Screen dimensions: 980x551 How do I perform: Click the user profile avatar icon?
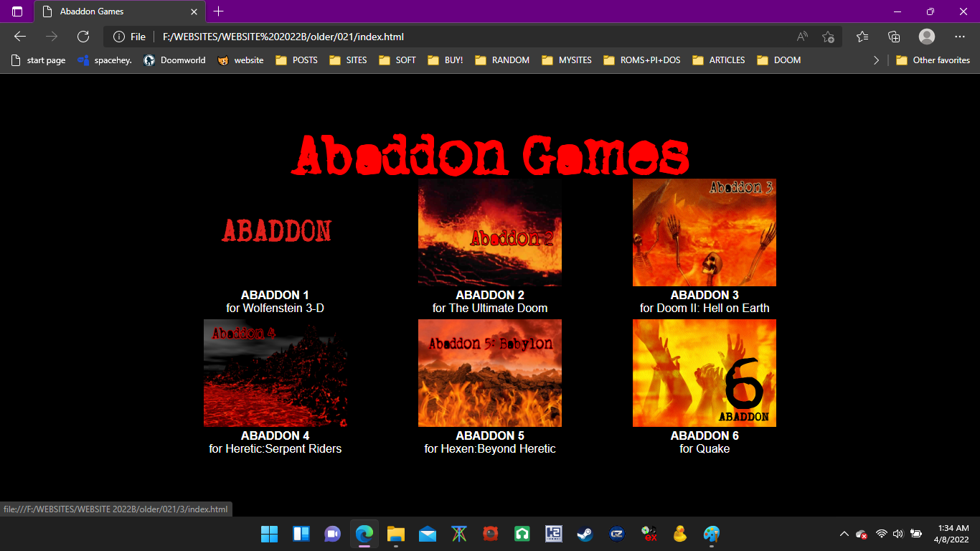[927, 37]
